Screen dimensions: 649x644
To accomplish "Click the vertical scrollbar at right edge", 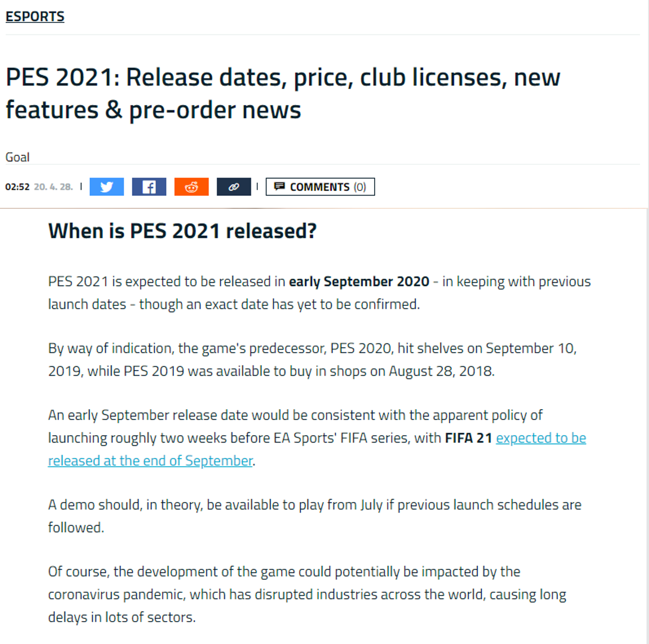I will coord(647,426).
